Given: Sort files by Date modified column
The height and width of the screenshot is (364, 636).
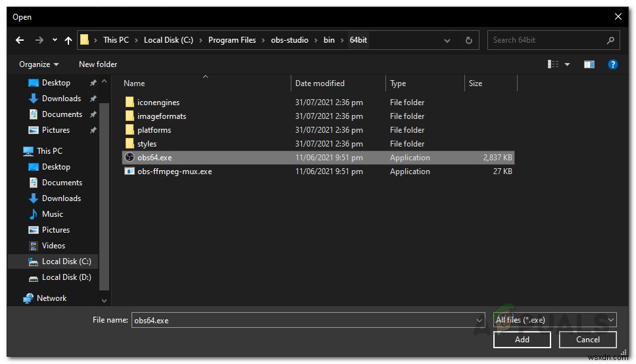Looking at the screenshot, I should 320,83.
